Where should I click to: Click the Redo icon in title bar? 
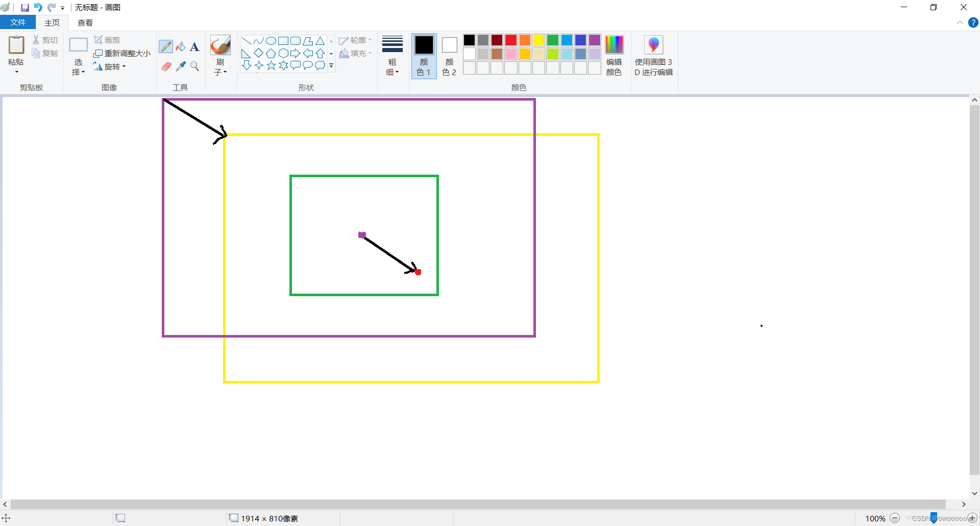[x=52, y=8]
